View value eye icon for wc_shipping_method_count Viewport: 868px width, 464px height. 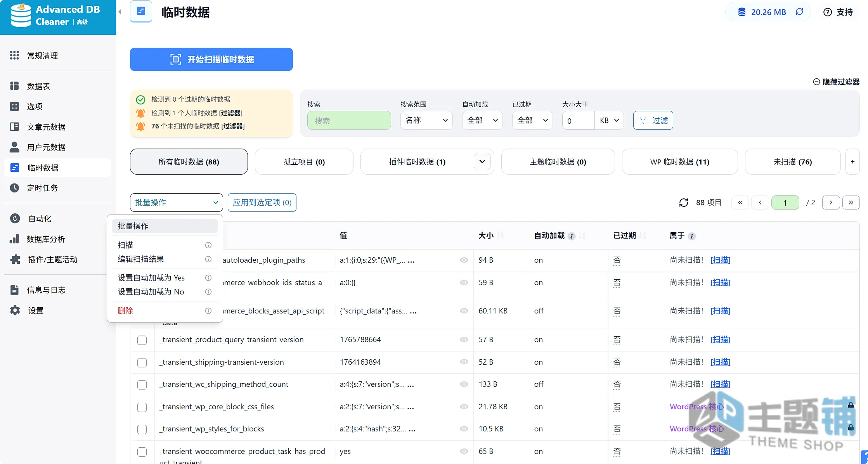pyautogui.click(x=464, y=384)
